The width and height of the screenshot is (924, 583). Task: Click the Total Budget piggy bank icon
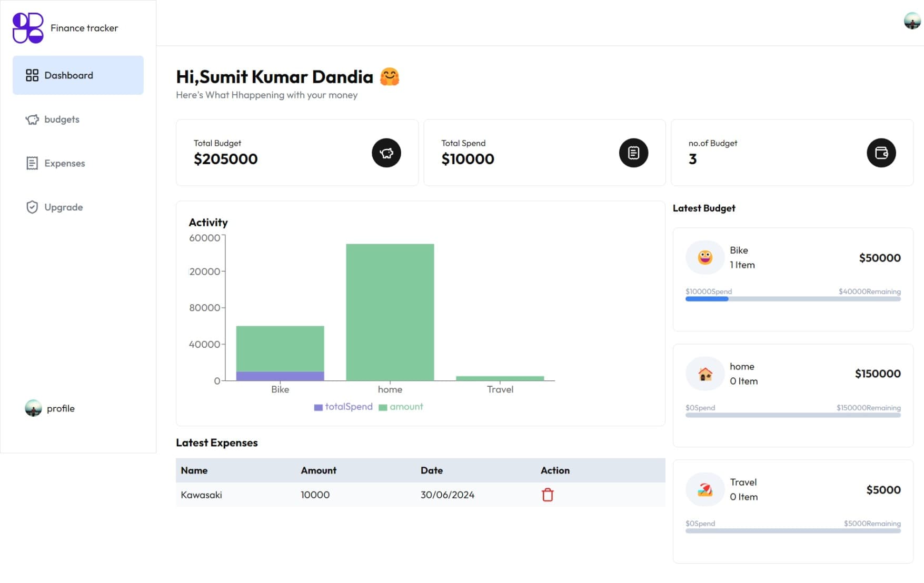coord(386,153)
